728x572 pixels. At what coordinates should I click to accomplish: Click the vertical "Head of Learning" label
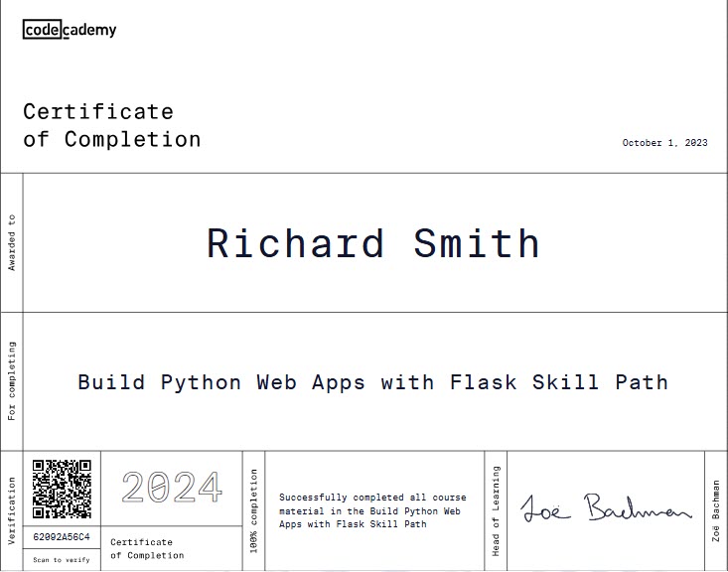tap(496, 510)
